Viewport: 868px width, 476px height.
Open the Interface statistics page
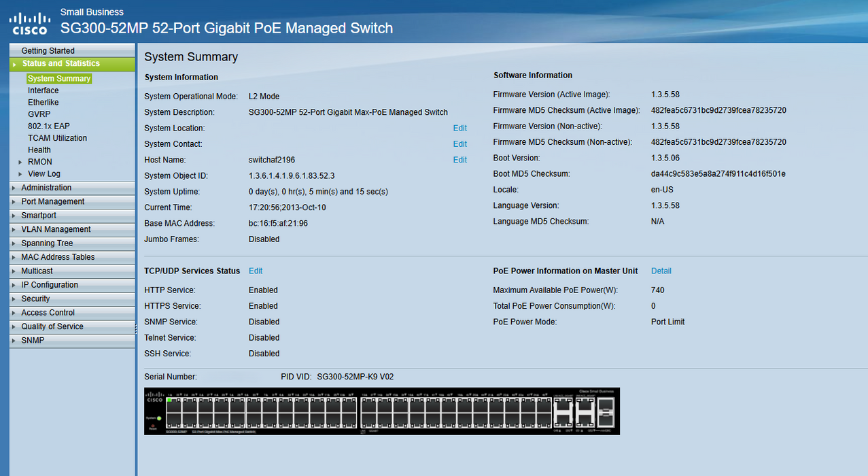tap(44, 90)
